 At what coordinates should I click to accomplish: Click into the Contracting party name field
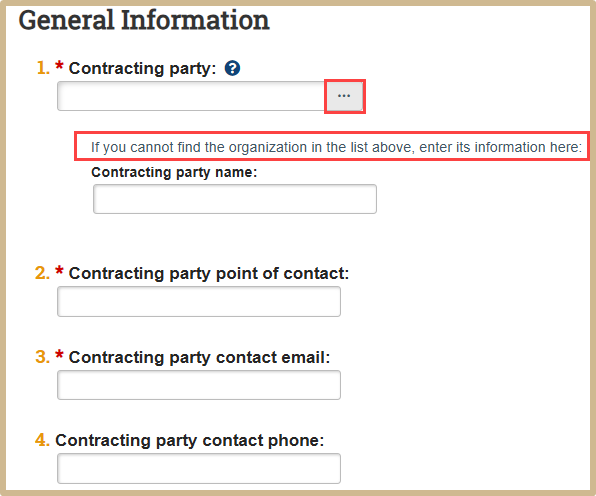pyautogui.click(x=235, y=199)
